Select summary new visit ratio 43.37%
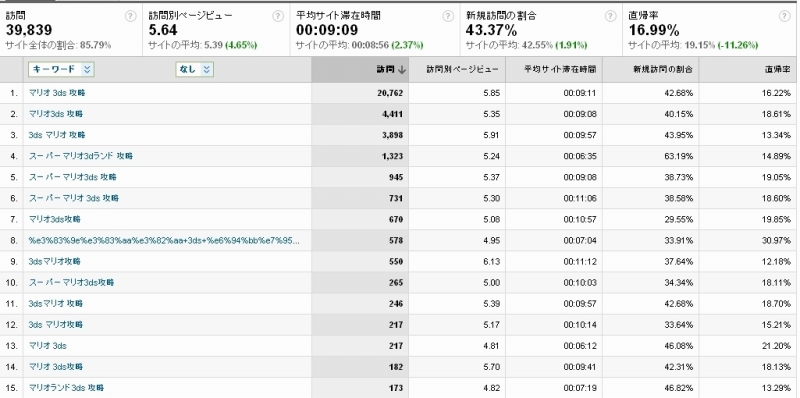800x398 pixels. coord(491,30)
